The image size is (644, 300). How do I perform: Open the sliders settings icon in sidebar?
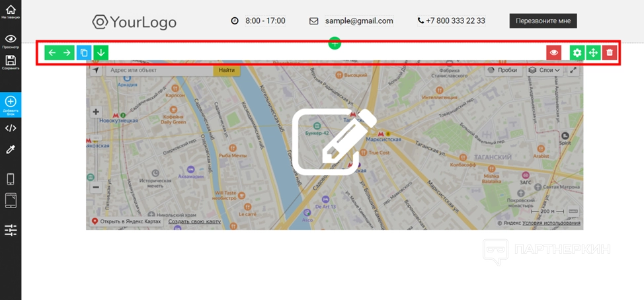click(11, 230)
